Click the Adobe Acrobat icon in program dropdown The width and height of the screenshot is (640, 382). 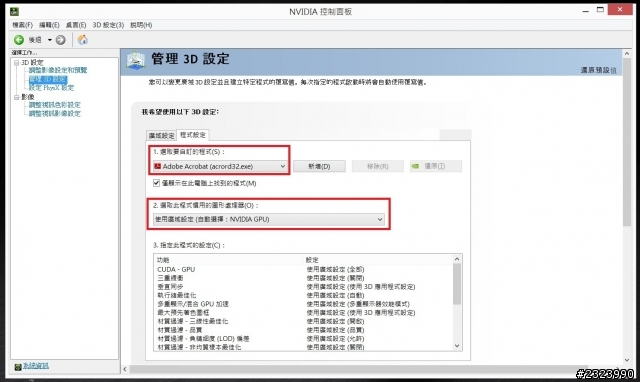158,166
